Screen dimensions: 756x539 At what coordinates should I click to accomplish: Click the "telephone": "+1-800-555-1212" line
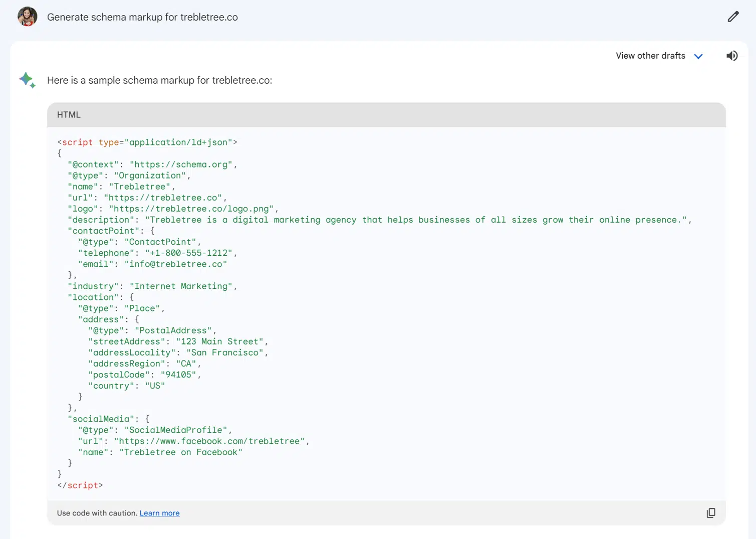pyautogui.click(x=157, y=253)
